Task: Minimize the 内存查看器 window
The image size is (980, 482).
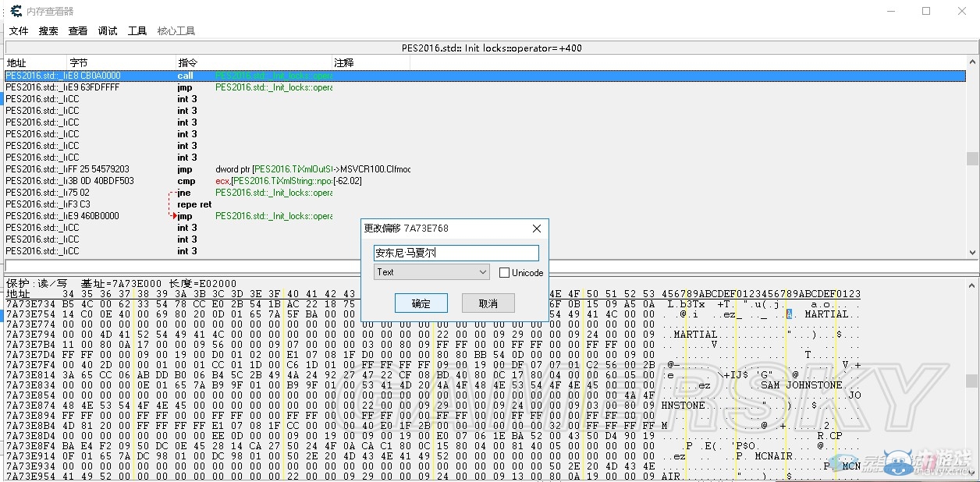Action: (890, 11)
